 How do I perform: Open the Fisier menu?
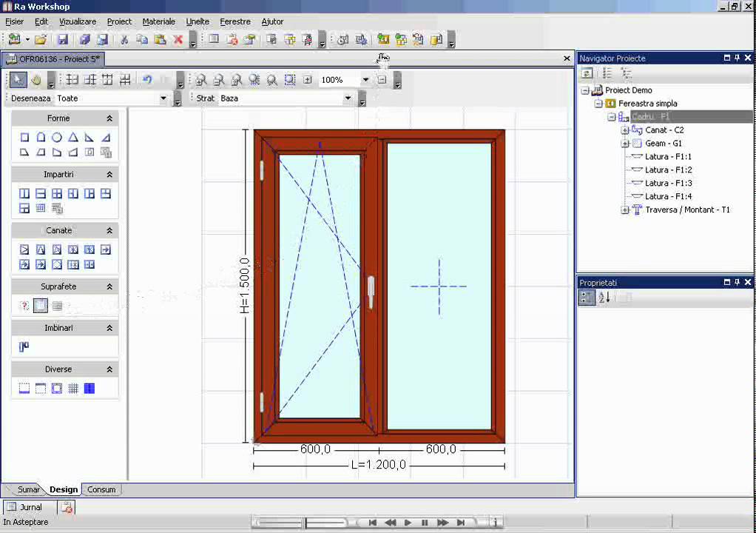[x=15, y=21]
